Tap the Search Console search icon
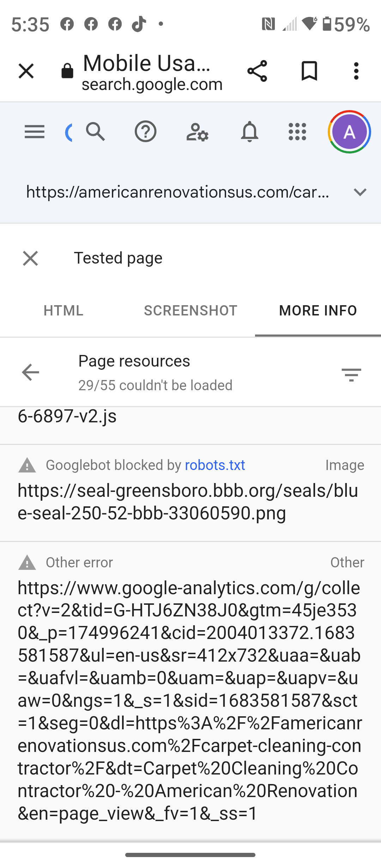 pos(95,132)
